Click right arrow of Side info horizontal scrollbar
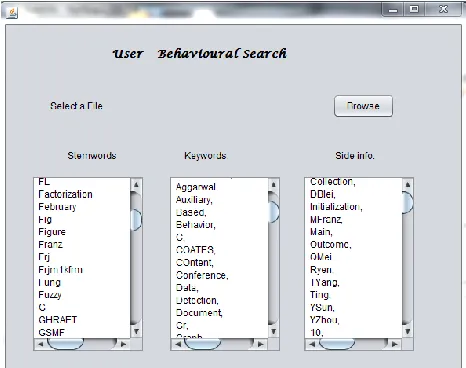Viewport: 466px width, 368px height. [x=395, y=344]
